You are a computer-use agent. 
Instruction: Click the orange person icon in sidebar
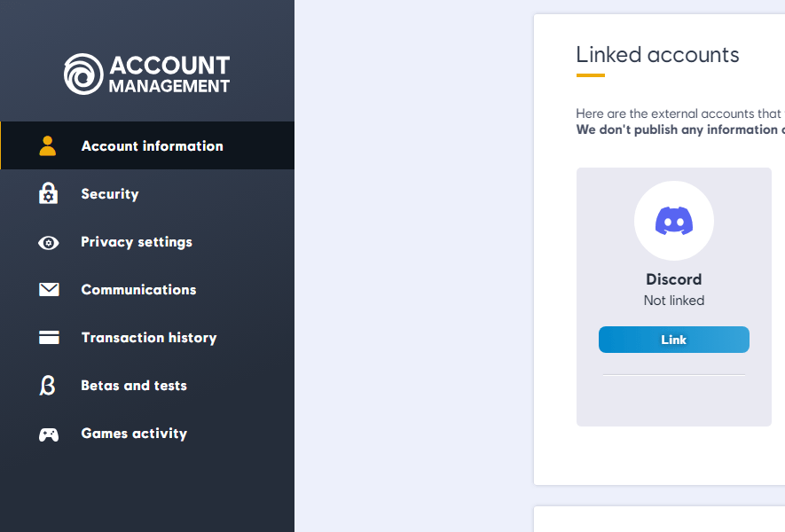[x=48, y=146]
